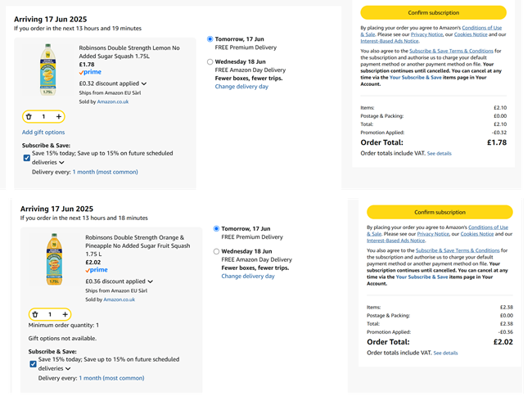The height and width of the screenshot is (396, 532).
Task: Click the £2.02 Order Total amount
Action: click(503, 342)
